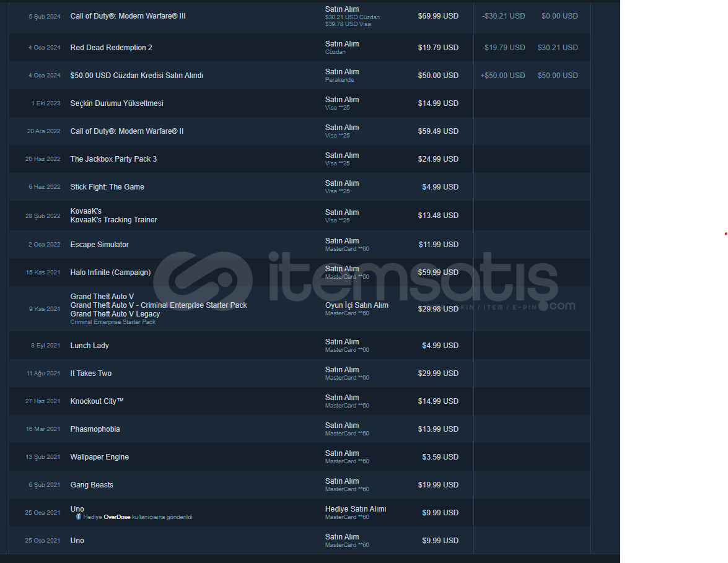Image resolution: width=728 pixels, height=563 pixels.
Task: Click the $3.59 USD total
Action: point(440,457)
